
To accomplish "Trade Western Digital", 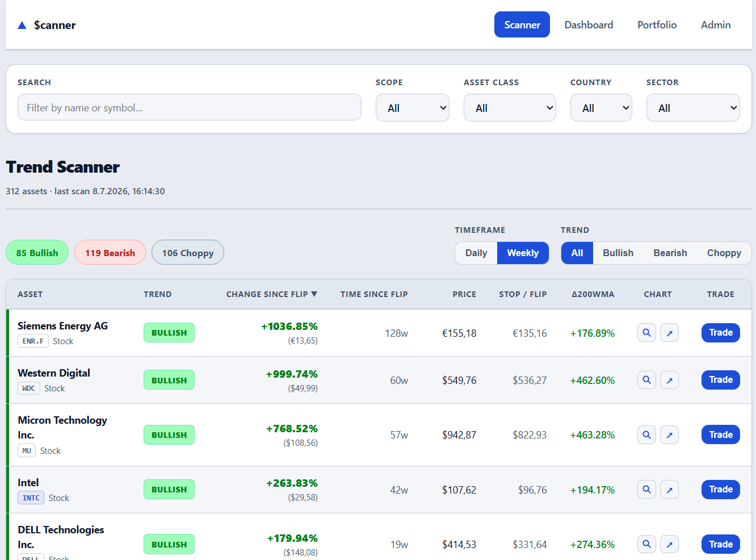I will click(x=721, y=380).
